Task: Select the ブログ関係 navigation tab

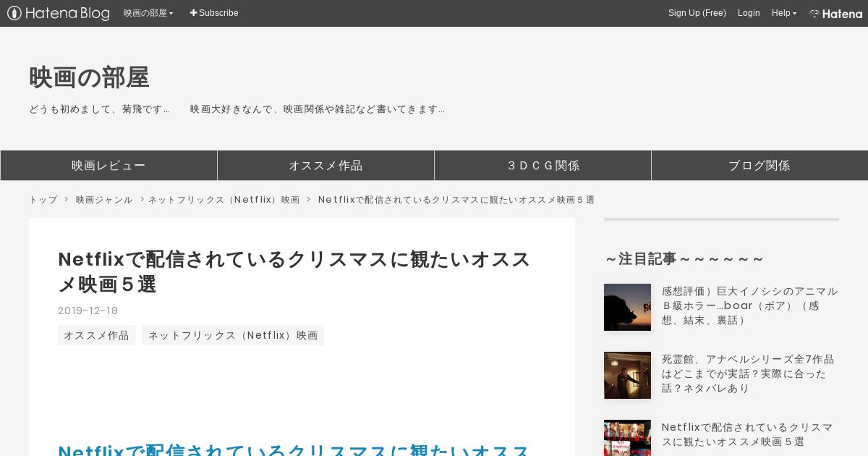Action: click(x=759, y=165)
